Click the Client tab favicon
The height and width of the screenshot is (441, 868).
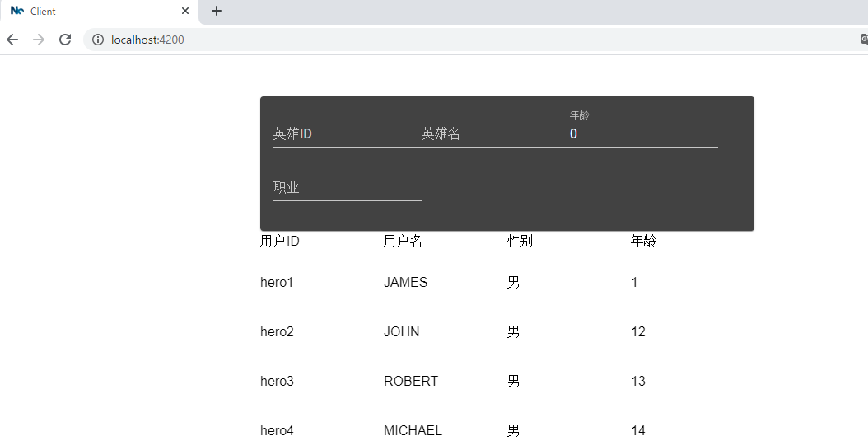[x=16, y=12]
